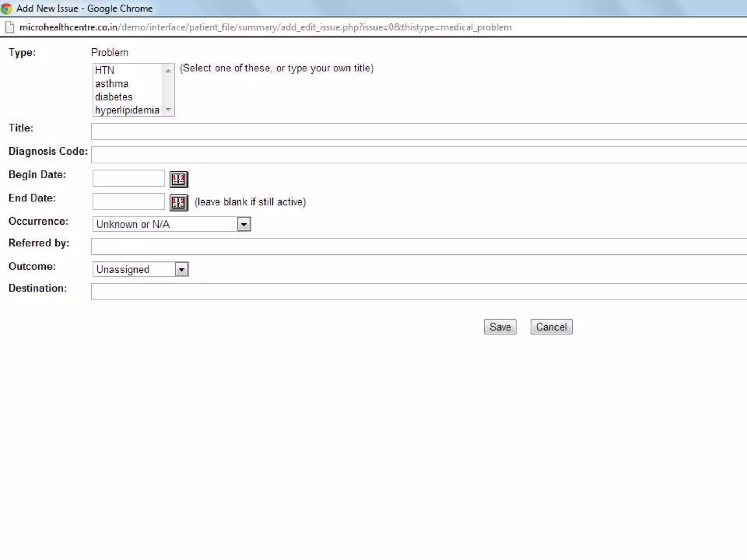Pick hyperlipidemia from the problem list
The image size is (747, 560).
coord(127,110)
